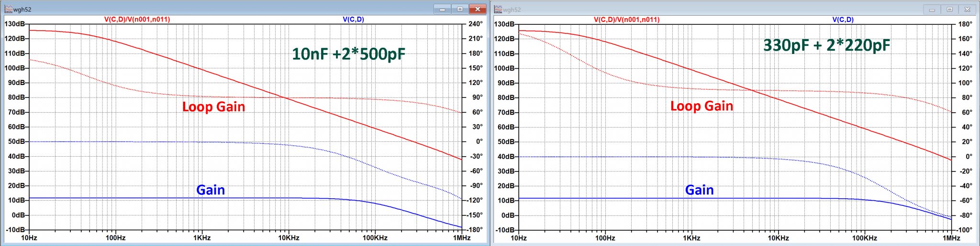Click the 0dB axis label in left window
Image resolution: width=980 pixels, height=246 pixels.
[18, 215]
